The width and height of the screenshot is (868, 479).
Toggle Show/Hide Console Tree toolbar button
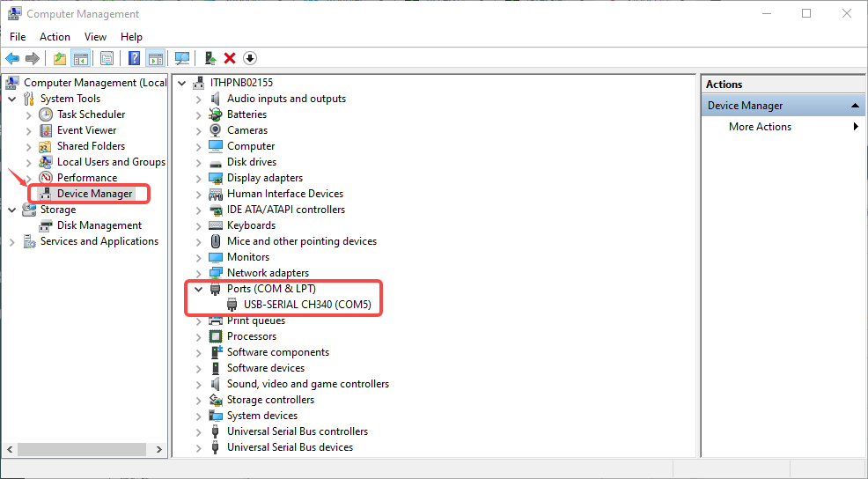pyautogui.click(x=80, y=58)
